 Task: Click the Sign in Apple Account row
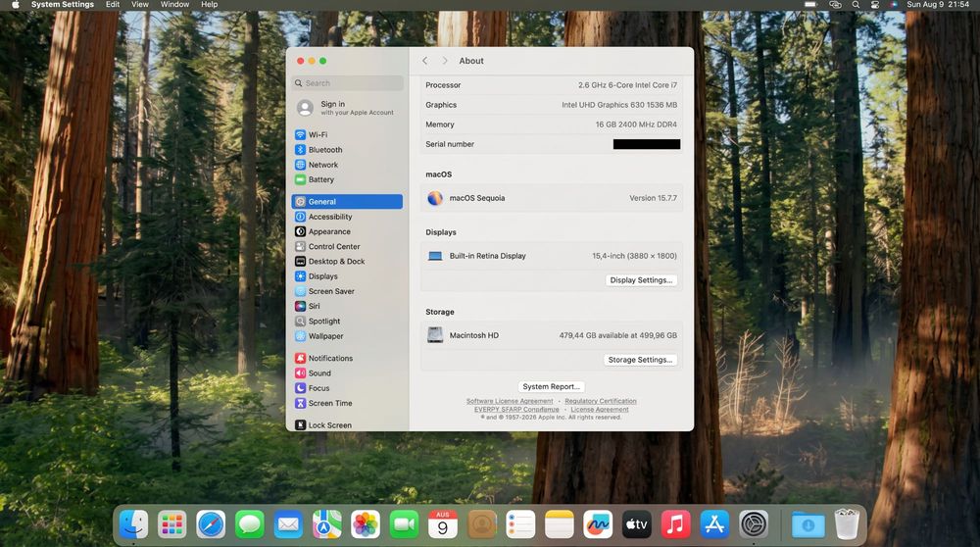[347, 108]
